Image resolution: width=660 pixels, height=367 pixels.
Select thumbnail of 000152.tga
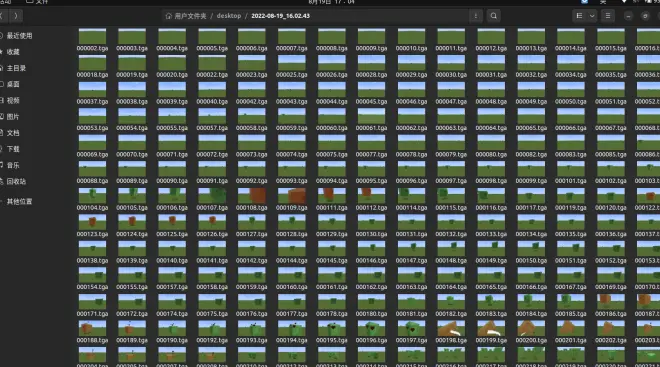[611, 249]
